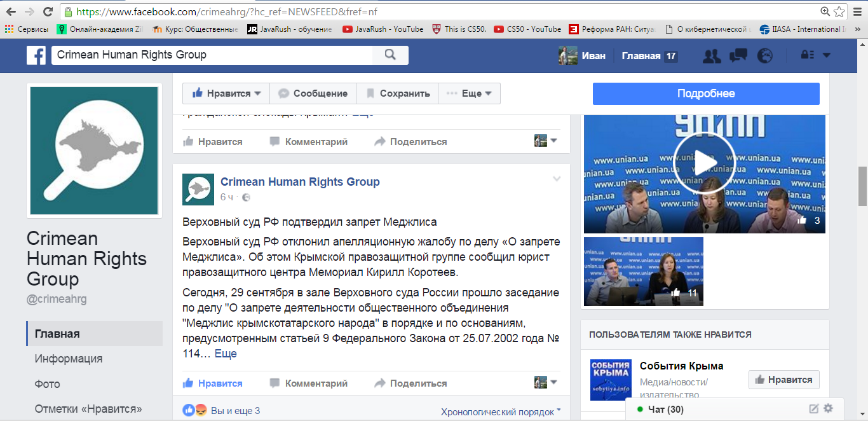
Task: Toggle Сохранить to save the page
Action: point(398,93)
